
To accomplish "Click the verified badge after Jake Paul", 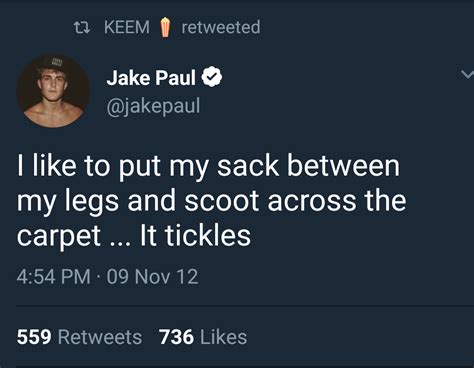I will (212, 77).
